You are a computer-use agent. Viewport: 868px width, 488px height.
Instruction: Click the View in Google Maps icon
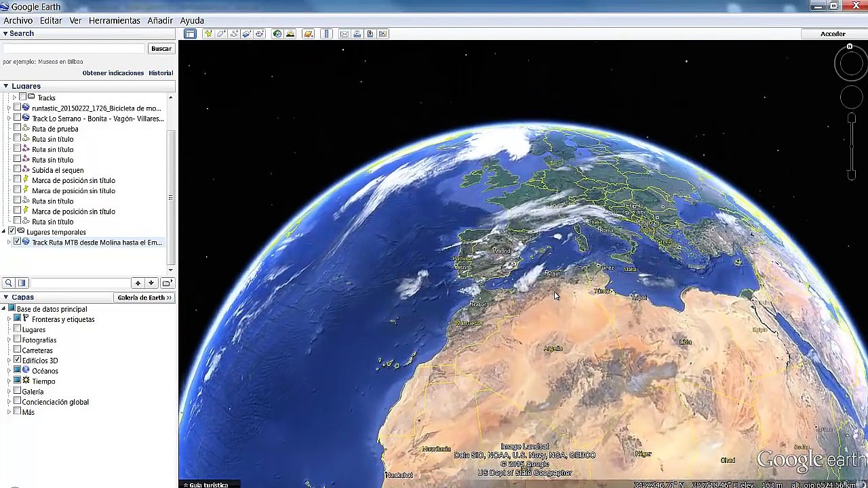383,34
